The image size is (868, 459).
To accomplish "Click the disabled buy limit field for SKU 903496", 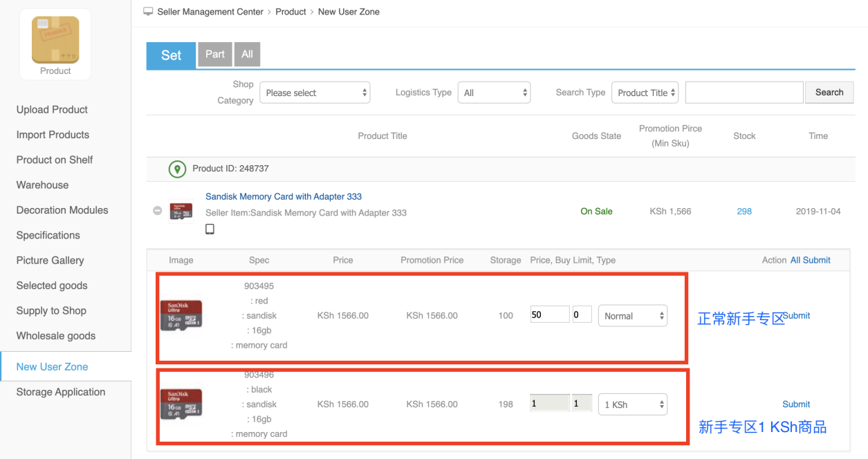I will tap(582, 404).
